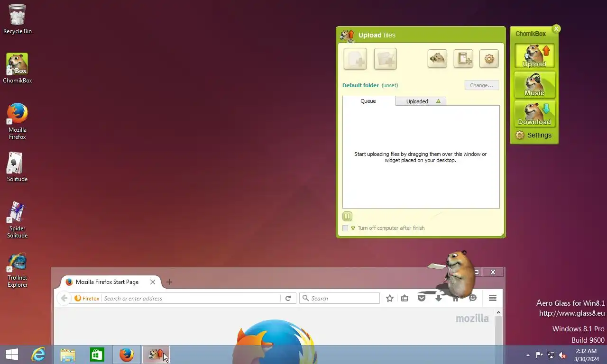Show bookmarks list icon in Firefox

[x=405, y=298]
